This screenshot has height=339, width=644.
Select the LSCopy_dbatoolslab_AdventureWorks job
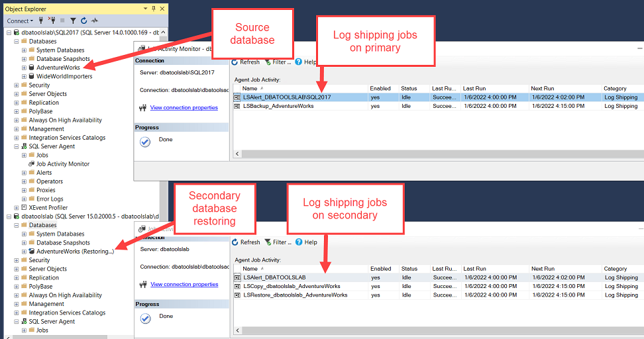tap(438, 286)
